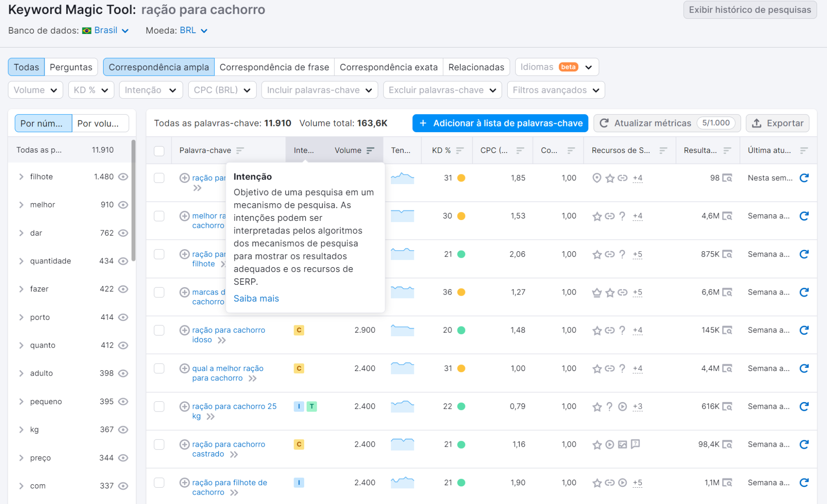Check the row checkbox next to "marcas de cachorro"

tap(159, 292)
